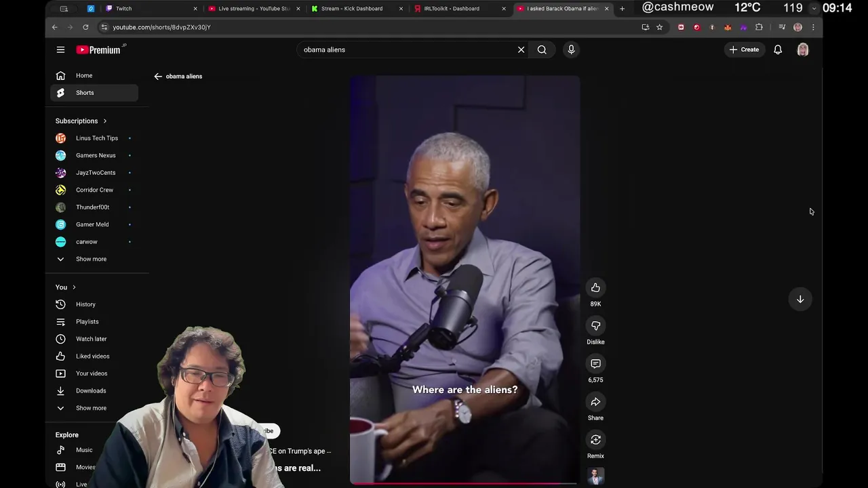This screenshot has height=488, width=868.
Task: Open the Linus Tech Tips channel avatar
Action: (x=60, y=138)
